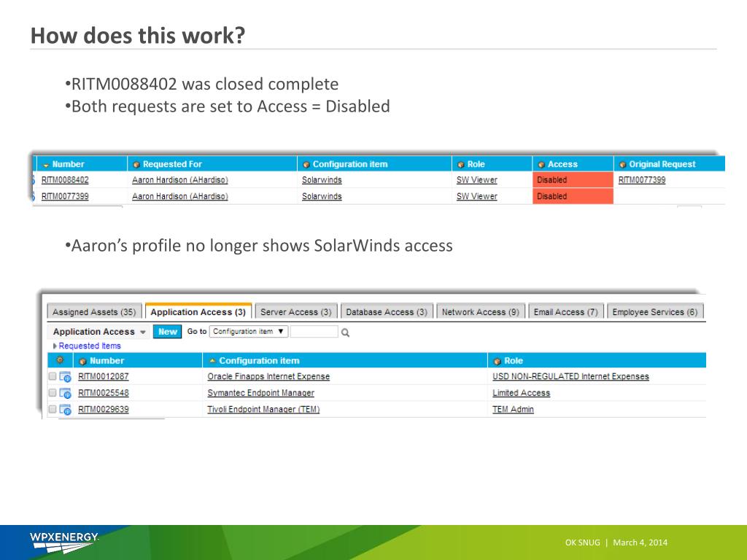Click the preview icon for RITM0012087

click(65, 377)
